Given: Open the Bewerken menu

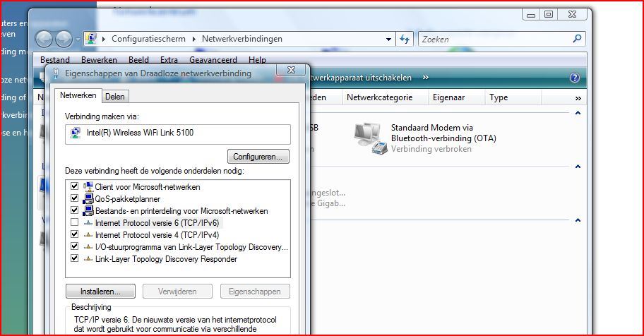Looking at the screenshot, I should 99,60.
